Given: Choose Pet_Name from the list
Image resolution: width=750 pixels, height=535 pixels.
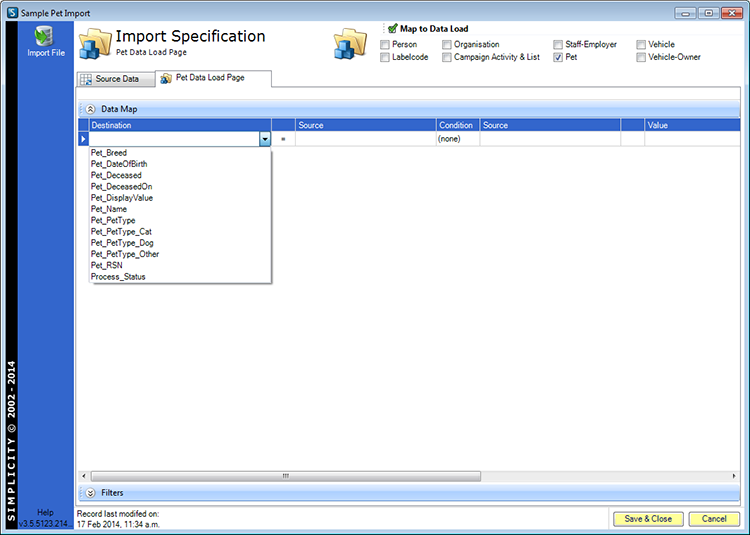Looking at the screenshot, I should 180,209.
